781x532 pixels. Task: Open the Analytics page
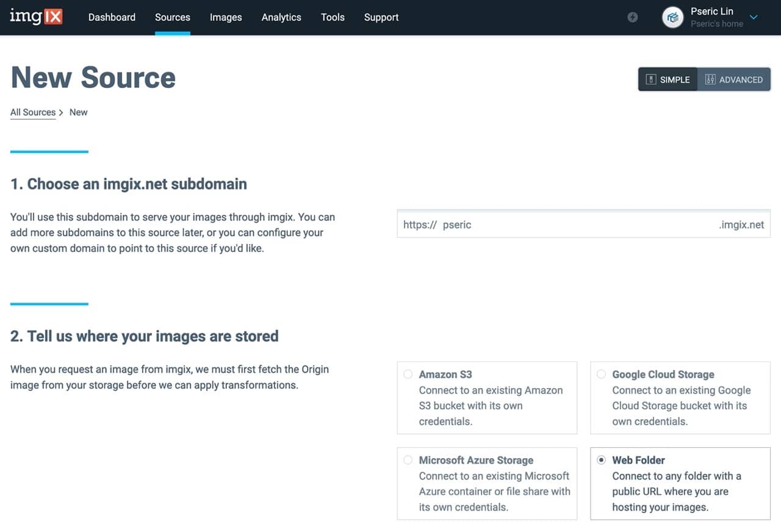(281, 17)
